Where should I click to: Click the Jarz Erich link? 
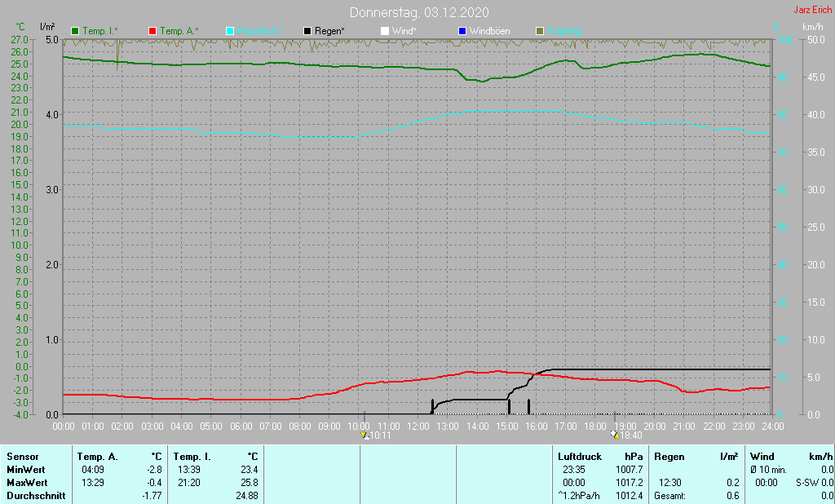pyautogui.click(x=812, y=11)
